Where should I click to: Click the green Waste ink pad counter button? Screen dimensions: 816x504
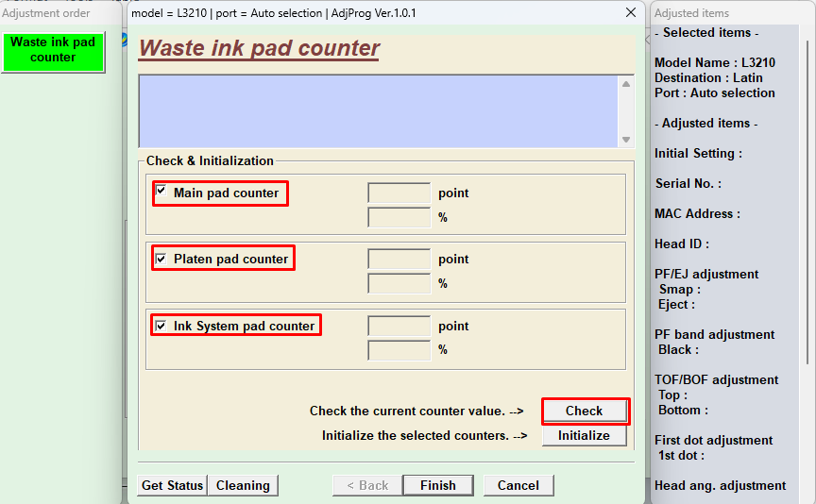pos(53,50)
